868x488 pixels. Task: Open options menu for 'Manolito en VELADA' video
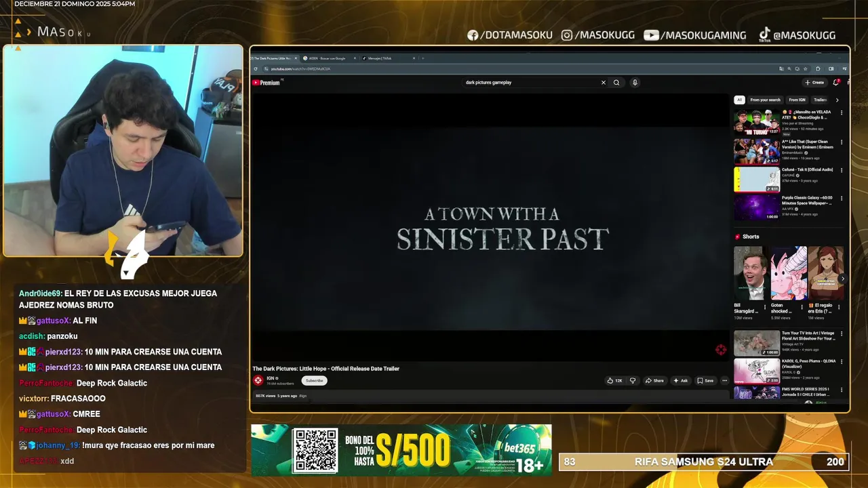coord(842,113)
